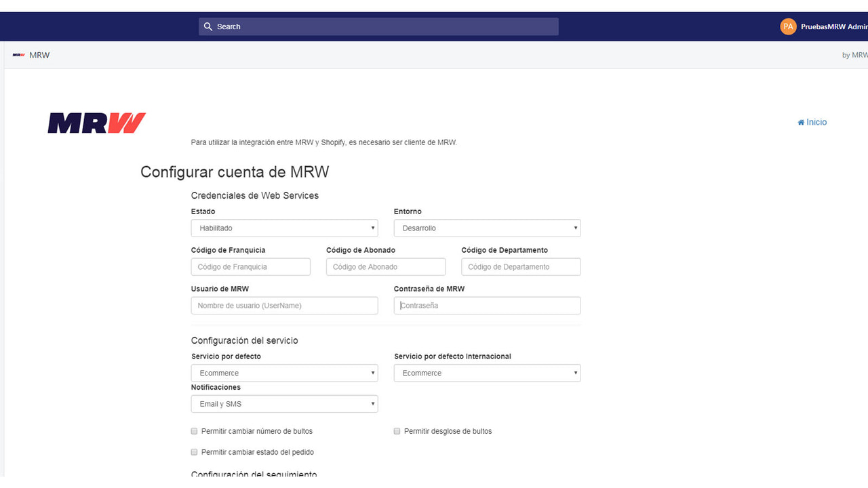This screenshot has height=488, width=868.
Task: Select MRW in the app breadcrumb bar
Action: point(39,55)
